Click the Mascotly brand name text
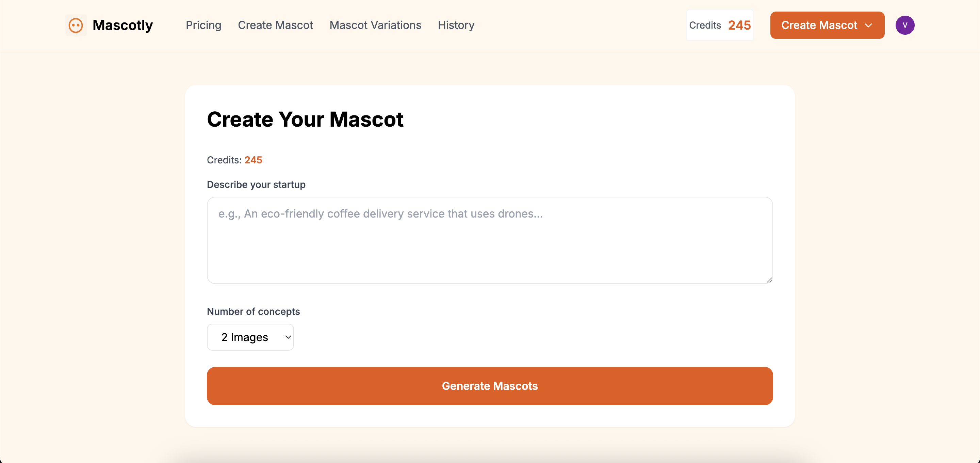 pos(122,25)
